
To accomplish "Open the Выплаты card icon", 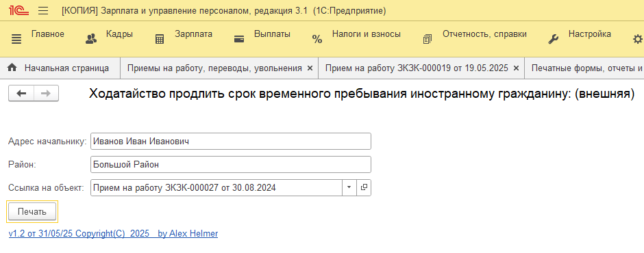I will tap(239, 40).
